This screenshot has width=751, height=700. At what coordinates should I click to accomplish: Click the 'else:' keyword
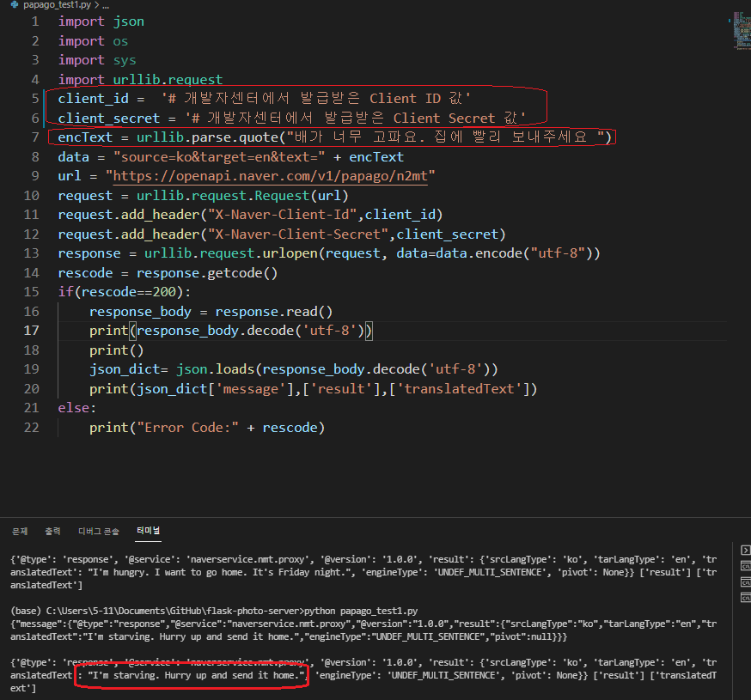coord(77,408)
